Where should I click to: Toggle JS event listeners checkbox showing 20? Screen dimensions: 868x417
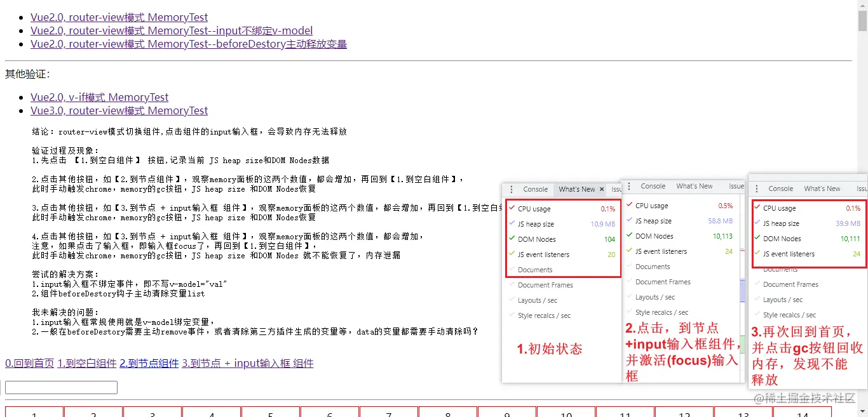(x=512, y=254)
